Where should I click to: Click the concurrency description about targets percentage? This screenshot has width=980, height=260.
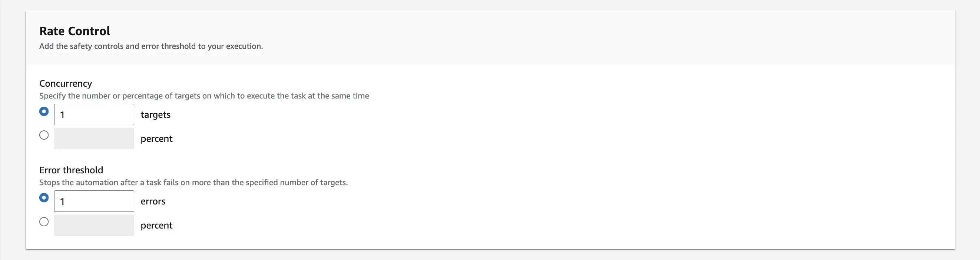point(204,96)
